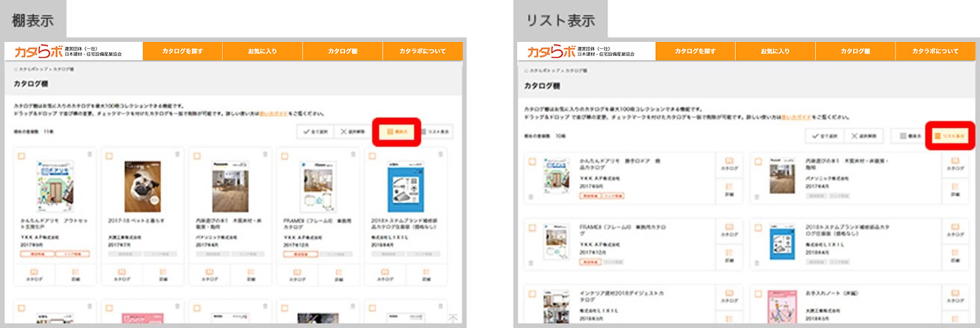Open カタログを探す tab in the left screenshot
This screenshot has width=980, height=328.
[x=183, y=52]
